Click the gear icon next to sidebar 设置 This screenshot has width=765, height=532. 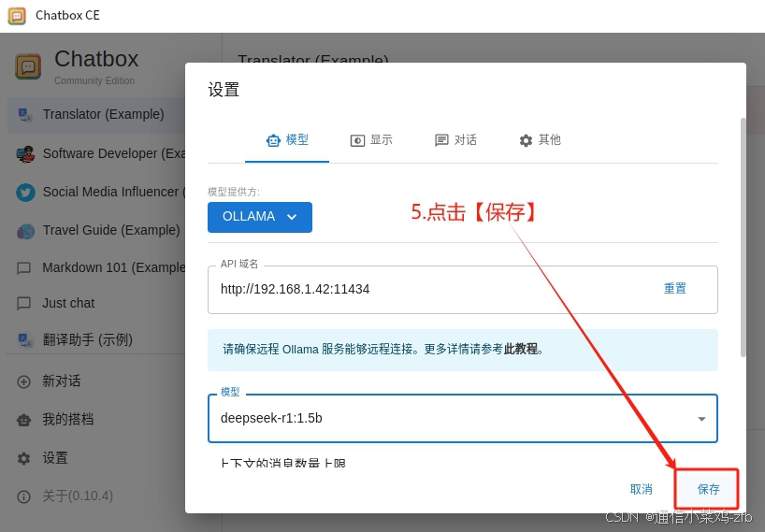point(24,458)
